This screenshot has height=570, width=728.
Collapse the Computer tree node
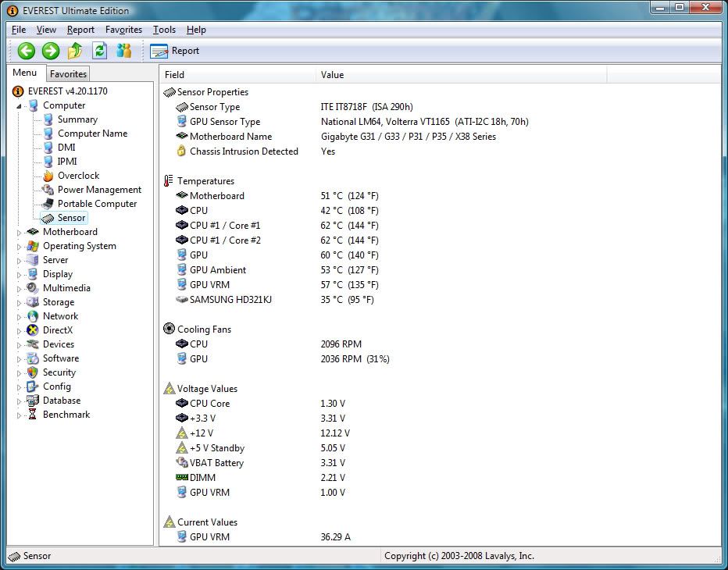(20, 105)
